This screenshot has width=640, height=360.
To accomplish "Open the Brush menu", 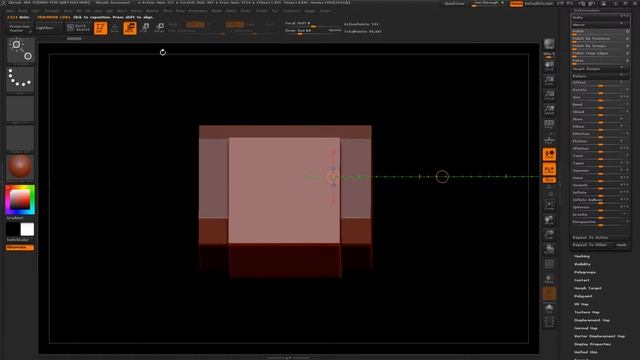I will [23, 11].
